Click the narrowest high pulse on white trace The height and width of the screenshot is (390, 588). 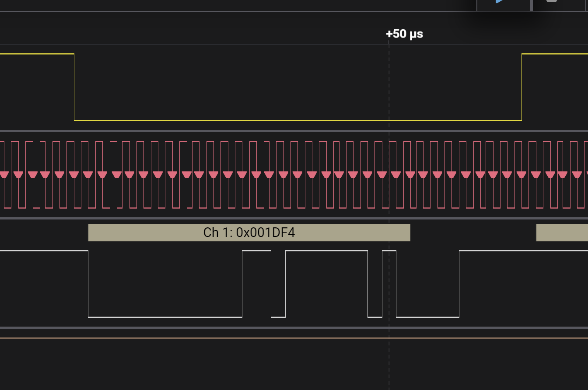click(389, 251)
